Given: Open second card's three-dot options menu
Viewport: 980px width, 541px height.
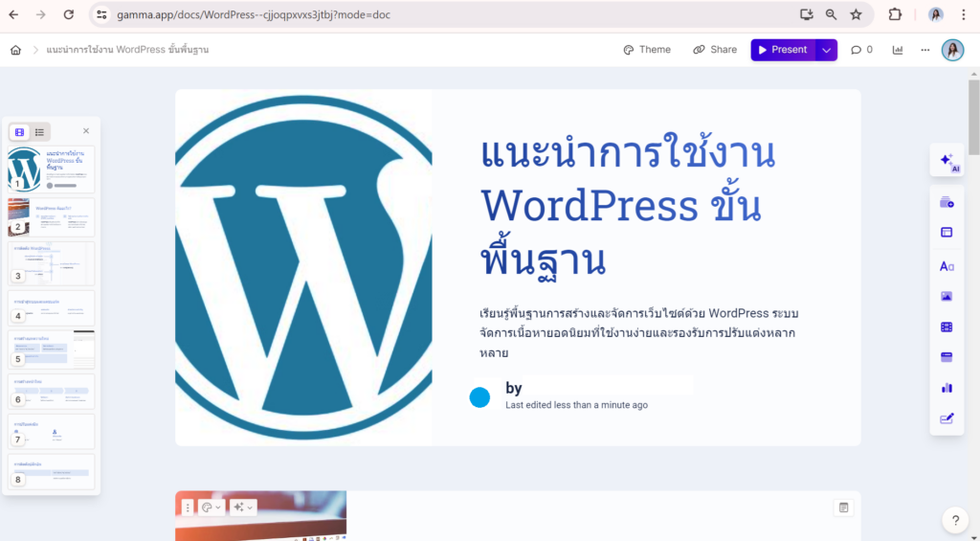Looking at the screenshot, I should [188, 507].
